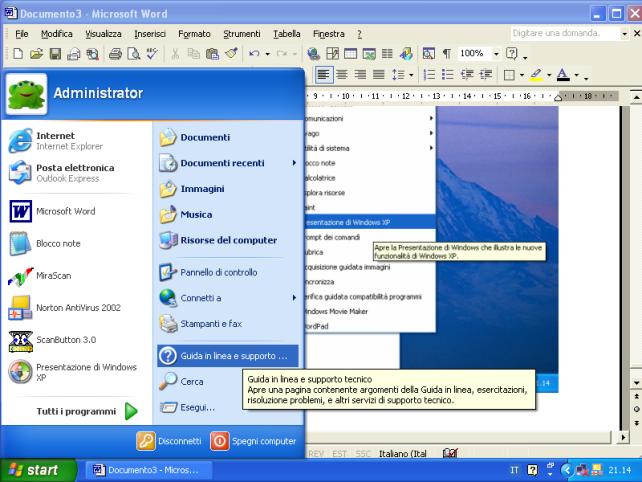Open Tables and Borders toolbar icon

(332, 54)
